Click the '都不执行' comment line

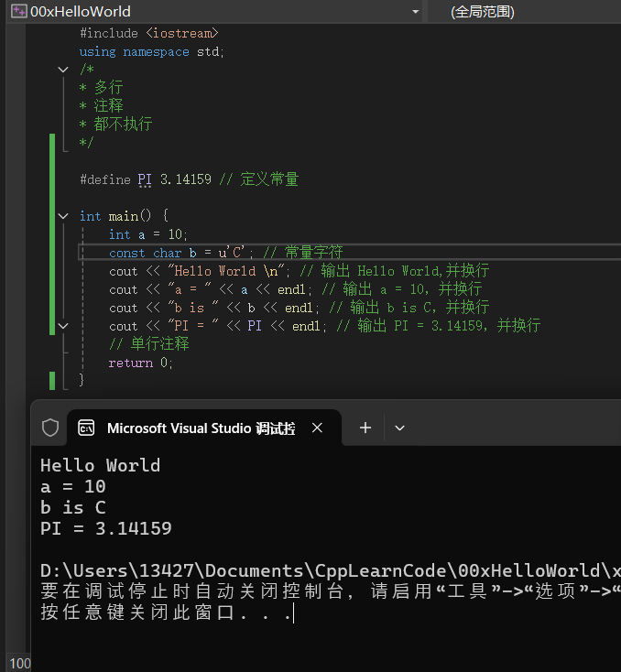pyautogui.click(x=115, y=124)
